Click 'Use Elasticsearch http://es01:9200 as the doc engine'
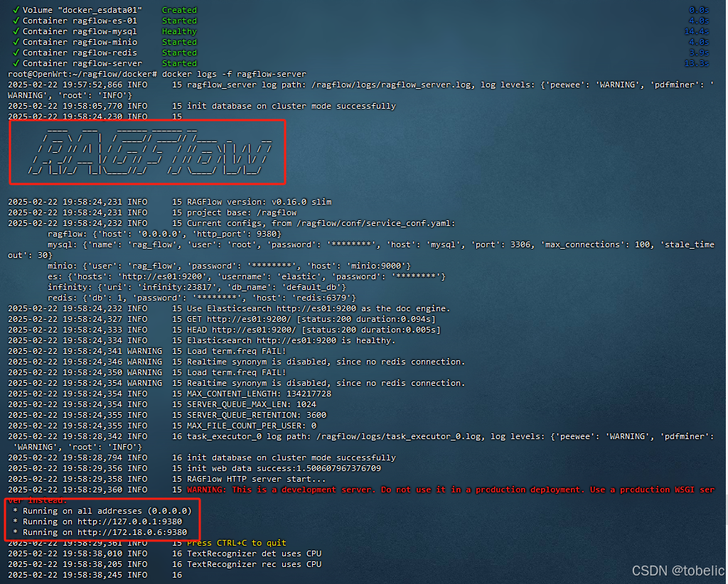 (318, 308)
